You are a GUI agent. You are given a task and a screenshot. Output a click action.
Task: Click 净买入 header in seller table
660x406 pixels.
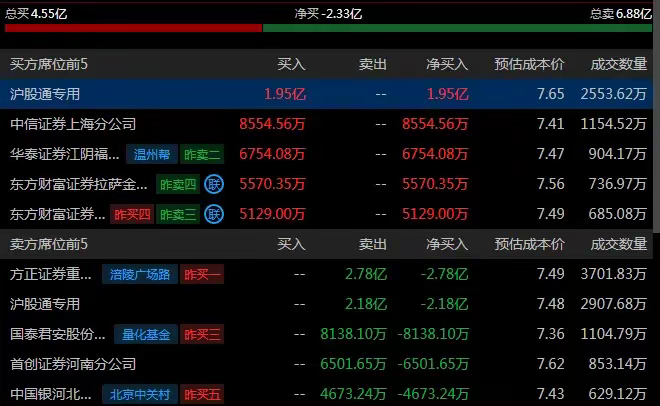pyautogui.click(x=447, y=244)
